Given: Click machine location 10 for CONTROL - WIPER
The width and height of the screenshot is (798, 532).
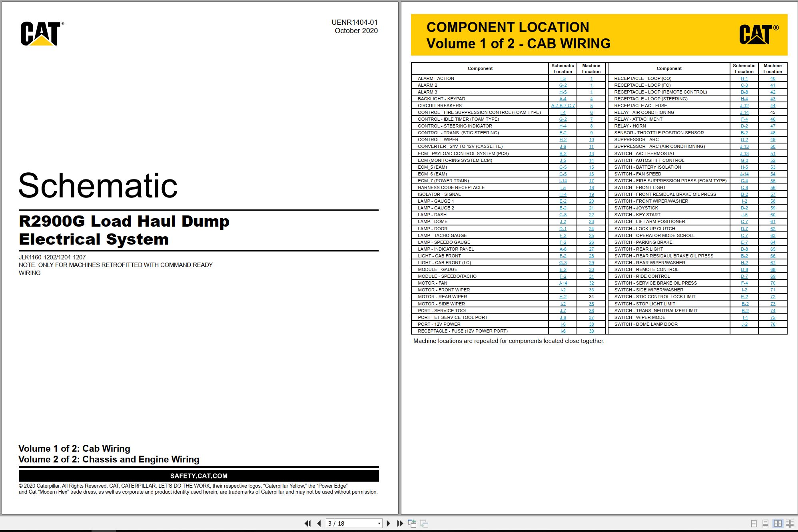Looking at the screenshot, I should click(x=591, y=139).
